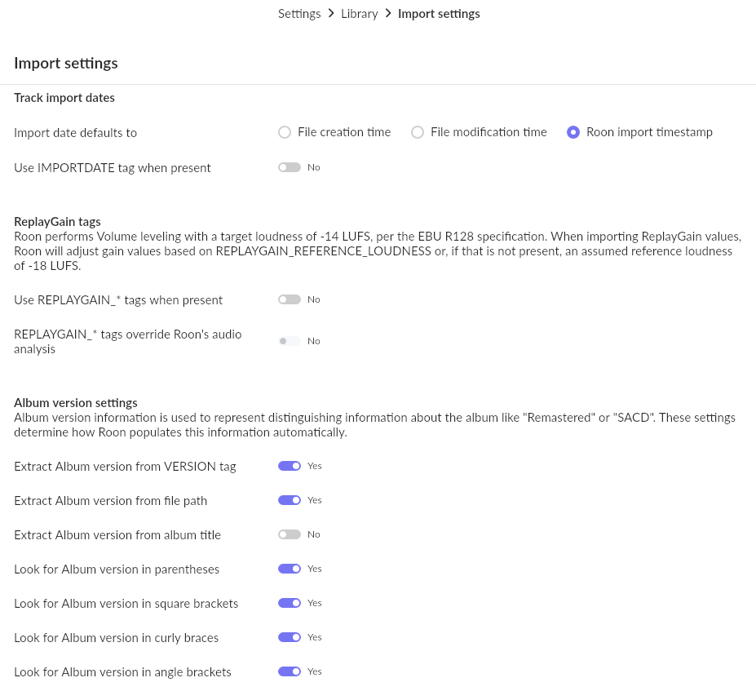
Task: Click the Album version settings section title
Action: 76,402
